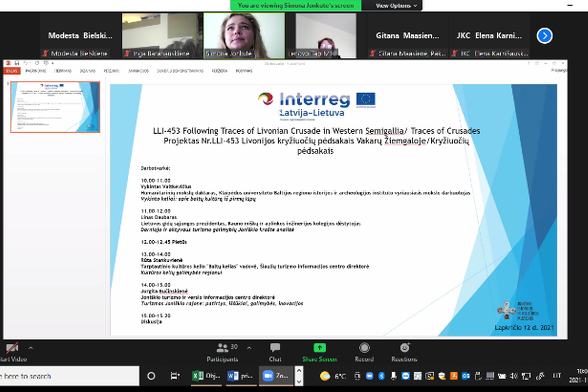588x392 pixels.
Task: Click Undo arrow in PowerPoint quick access toolbar
Action: point(26,63)
